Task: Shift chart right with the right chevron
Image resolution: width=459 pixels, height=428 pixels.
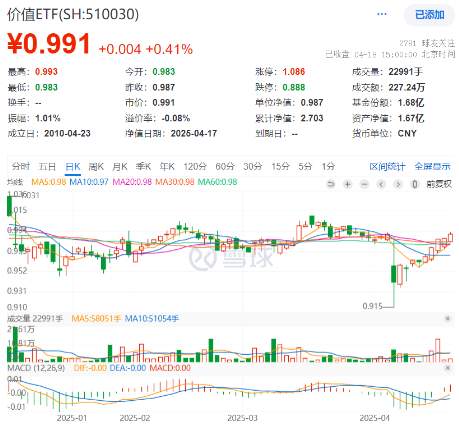Action: (x=398, y=184)
